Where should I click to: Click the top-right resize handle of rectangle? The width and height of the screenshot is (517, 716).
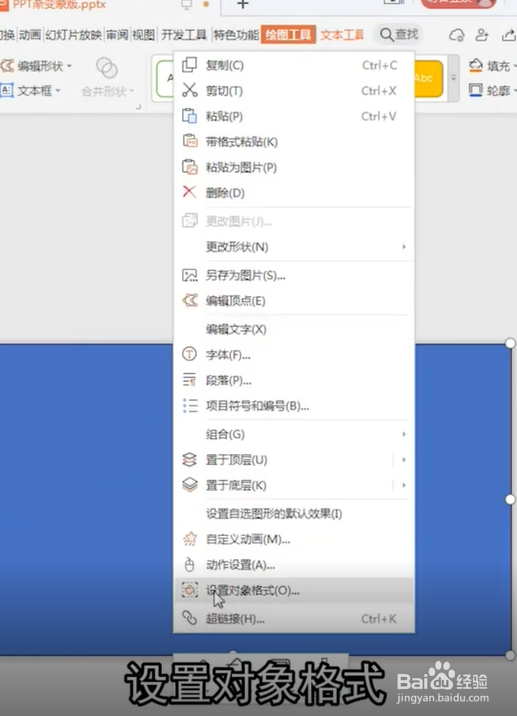[x=510, y=343]
